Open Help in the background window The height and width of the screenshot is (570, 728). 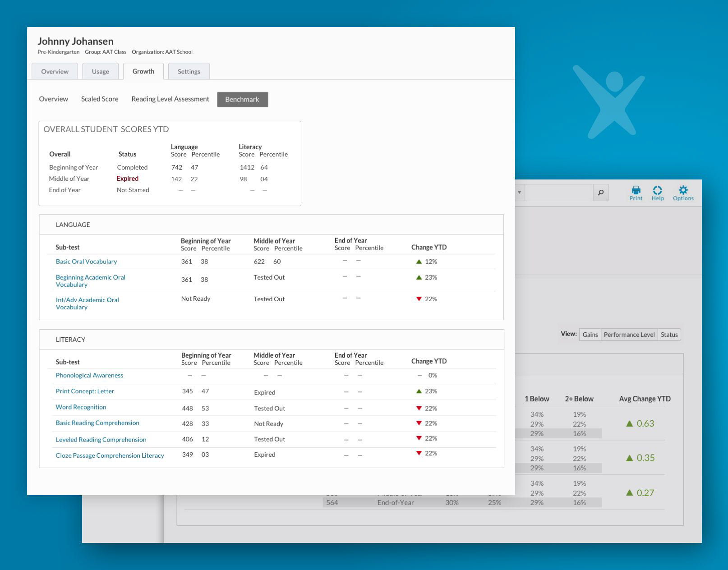[658, 193]
